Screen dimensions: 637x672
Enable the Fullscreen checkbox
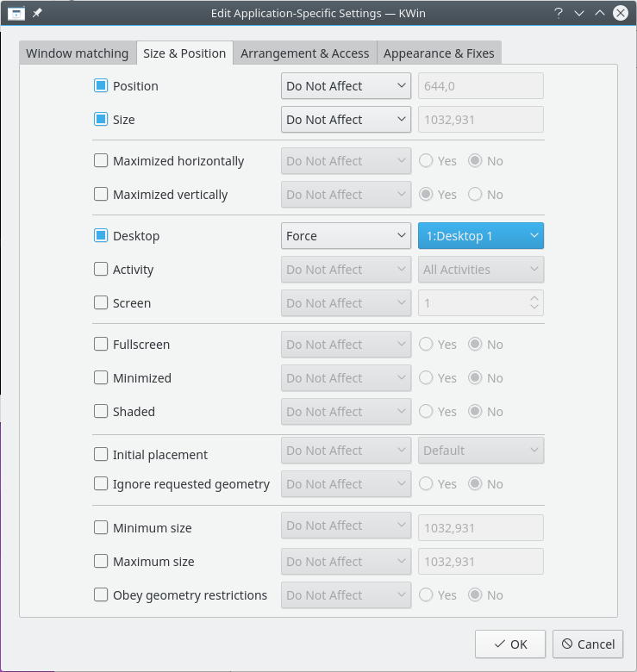coord(101,345)
